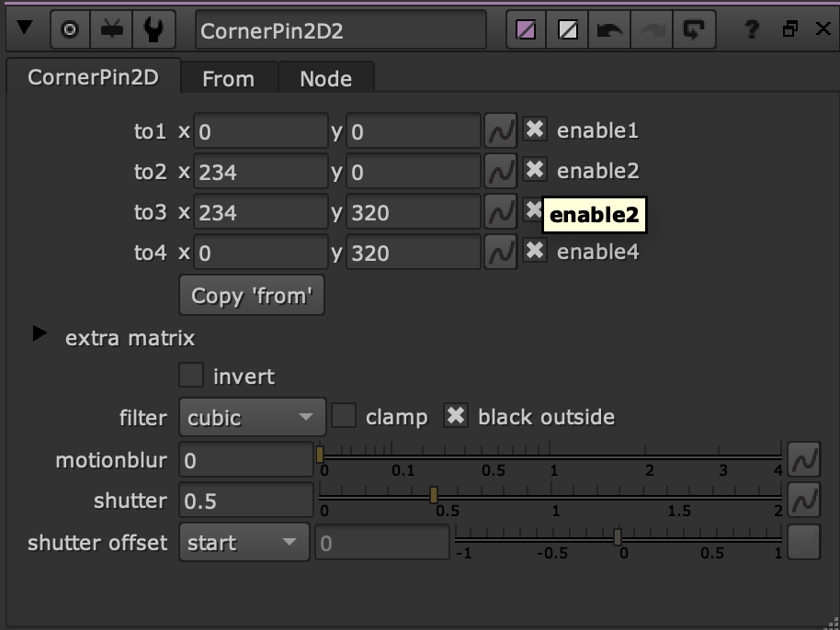Open animation curve menu for to1
The height and width of the screenshot is (630, 840).
(500, 130)
